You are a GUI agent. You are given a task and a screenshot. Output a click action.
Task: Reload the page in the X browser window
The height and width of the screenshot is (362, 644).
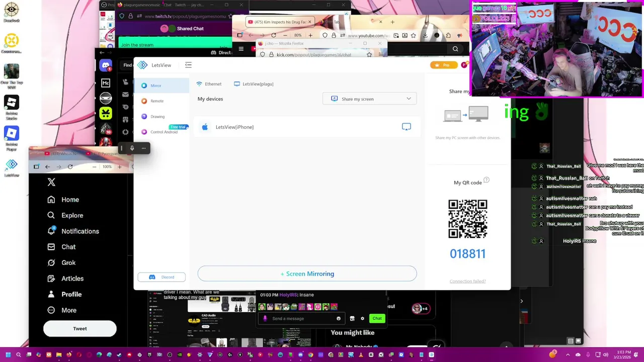[x=70, y=166]
